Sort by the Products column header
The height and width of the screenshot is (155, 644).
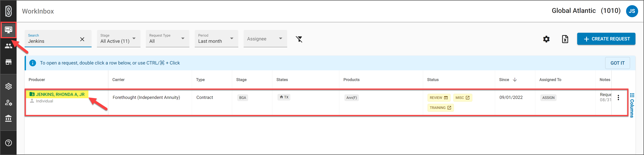tap(351, 80)
